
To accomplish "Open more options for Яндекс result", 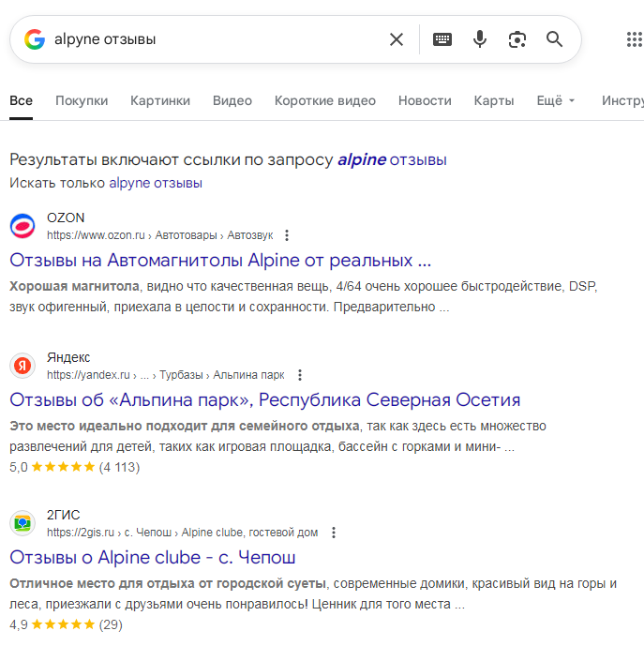I will pos(300,375).
